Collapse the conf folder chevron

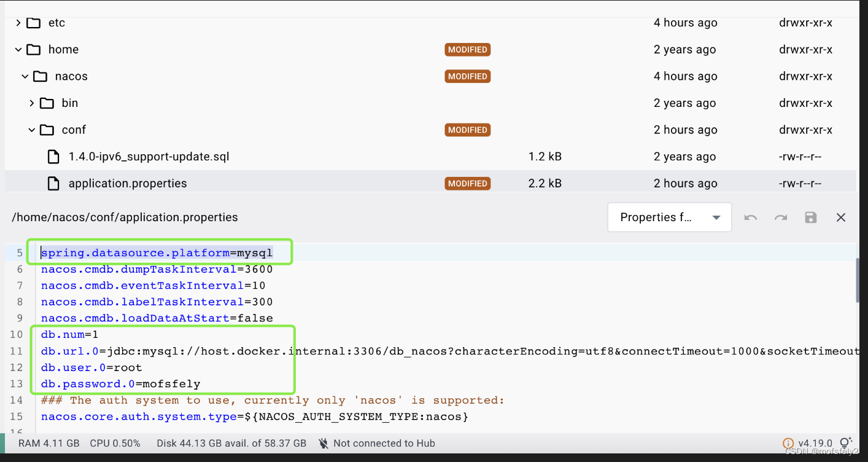(x=32, y=130)
